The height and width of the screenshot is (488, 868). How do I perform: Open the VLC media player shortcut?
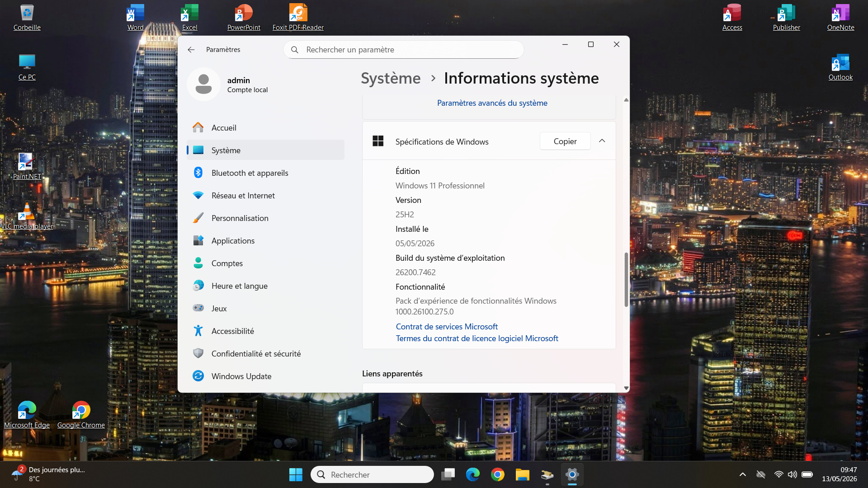point(27,216)
